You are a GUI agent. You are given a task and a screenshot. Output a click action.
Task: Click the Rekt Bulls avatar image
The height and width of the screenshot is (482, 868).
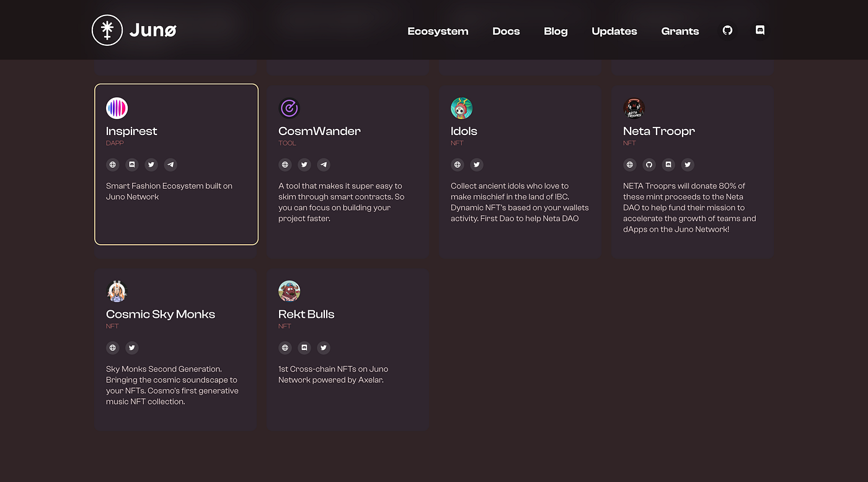[x=289, y=291]
